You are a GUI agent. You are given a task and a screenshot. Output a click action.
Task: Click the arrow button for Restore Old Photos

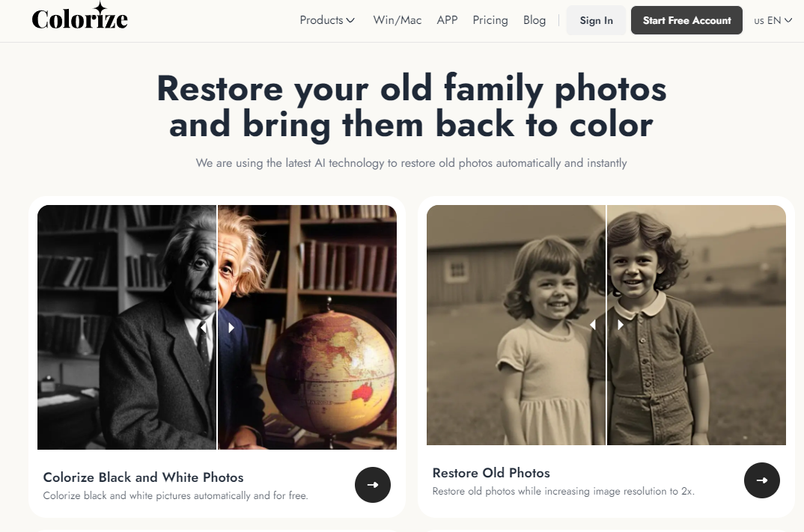[x=762, y=480]
